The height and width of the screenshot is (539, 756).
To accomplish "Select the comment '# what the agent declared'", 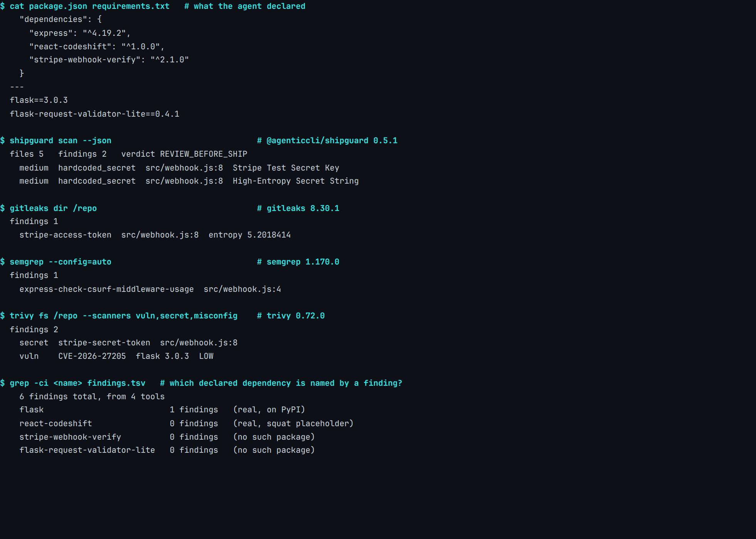I will [x=245, y=6].
